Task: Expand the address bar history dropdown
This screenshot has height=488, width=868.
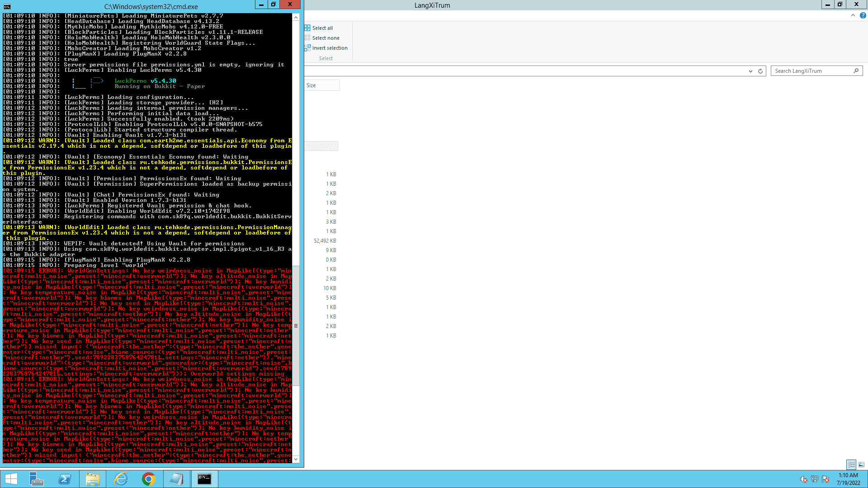Action: click(x=750, y=71)
